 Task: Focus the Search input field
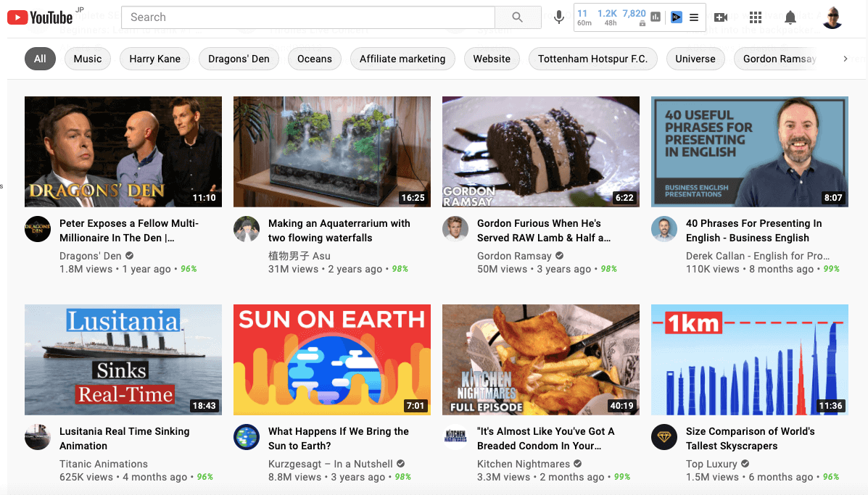pyautogui.click(x=307, y=17)
